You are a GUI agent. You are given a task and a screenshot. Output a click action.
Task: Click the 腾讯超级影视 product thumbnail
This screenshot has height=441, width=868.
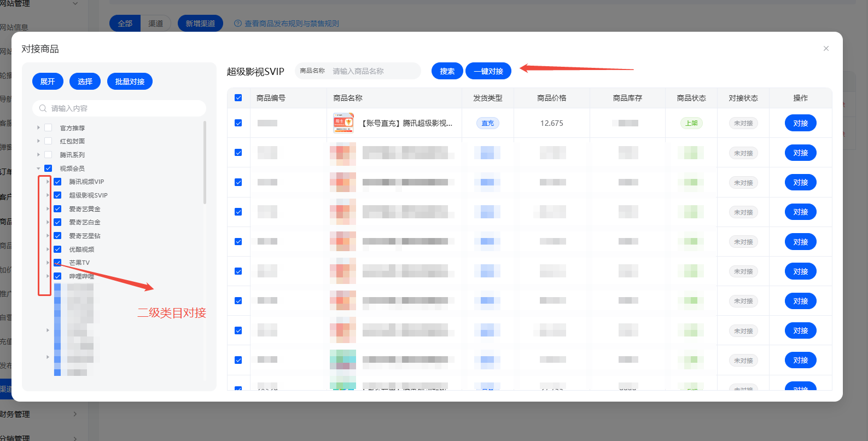click(x=343, y=123)
